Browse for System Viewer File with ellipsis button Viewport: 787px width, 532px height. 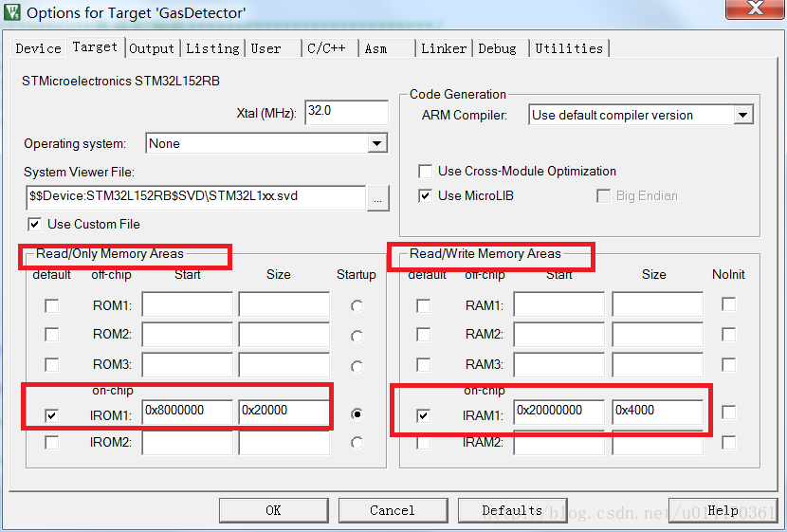tap(378, 198)
